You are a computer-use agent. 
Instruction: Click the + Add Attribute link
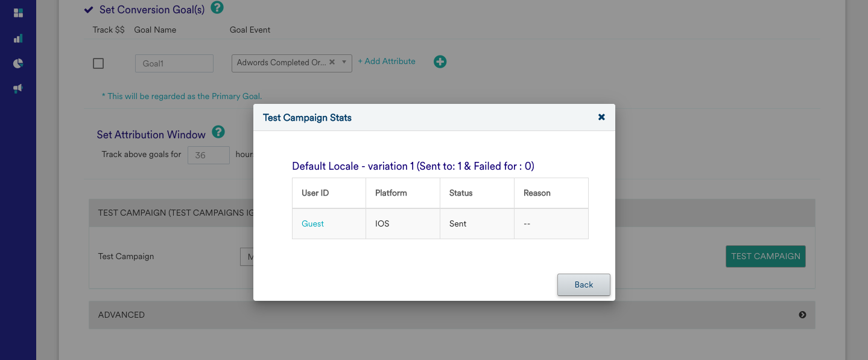pyautogui.click(x=387, y=62)
